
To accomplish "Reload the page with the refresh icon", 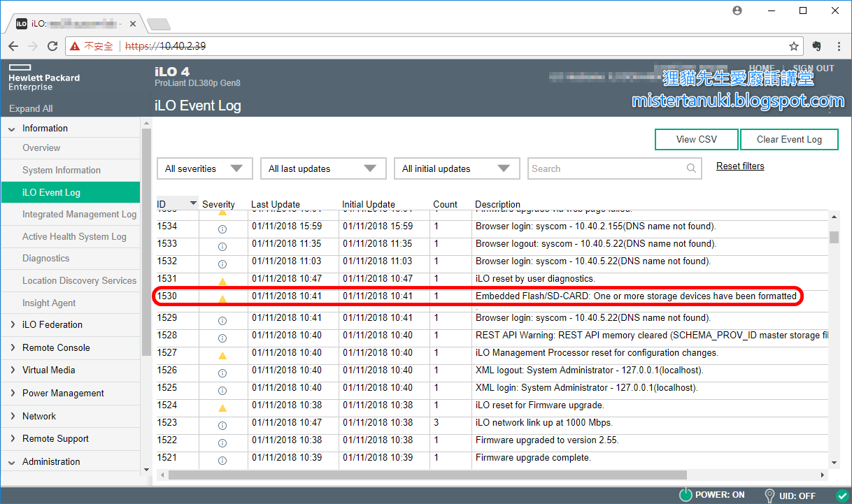I will (52, 46).
